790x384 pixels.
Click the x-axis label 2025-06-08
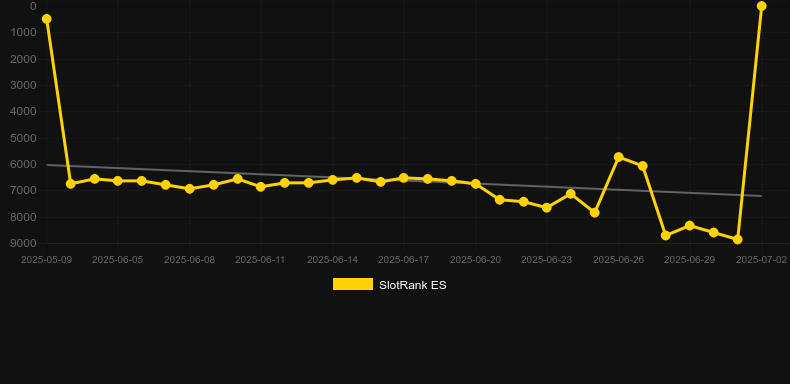[x=189, y=260]
